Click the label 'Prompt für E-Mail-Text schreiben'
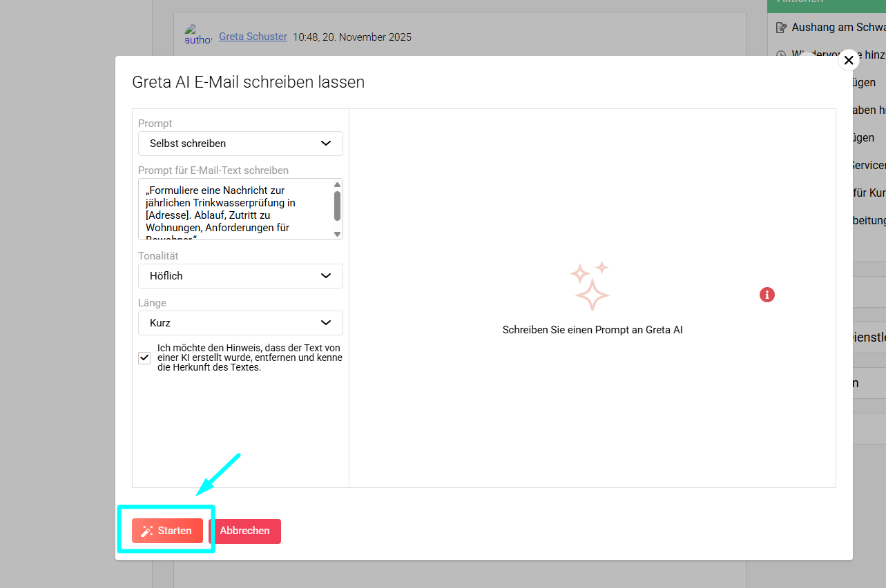 pyautogui.click(x=213, y=170)
